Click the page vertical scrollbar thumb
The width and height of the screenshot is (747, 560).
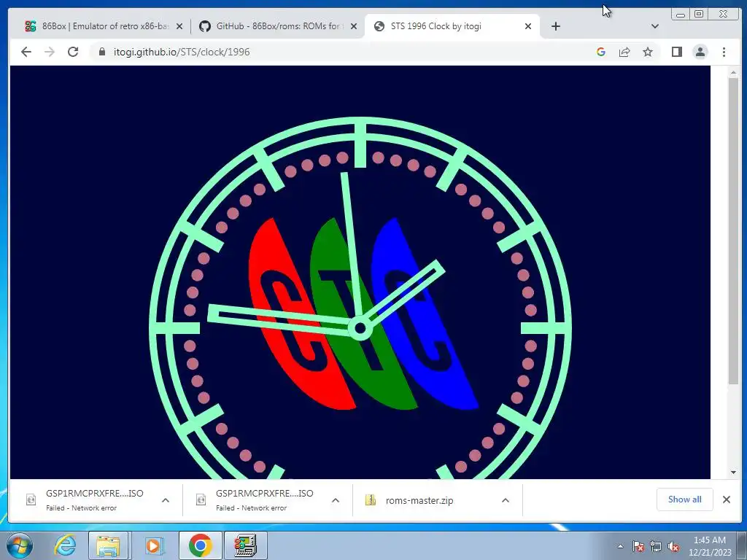(x=733, y=231)
